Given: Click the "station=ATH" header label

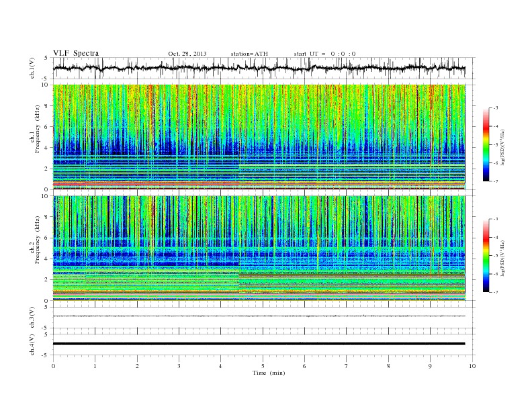Looking at the screenshot, I should pos(249,54).
